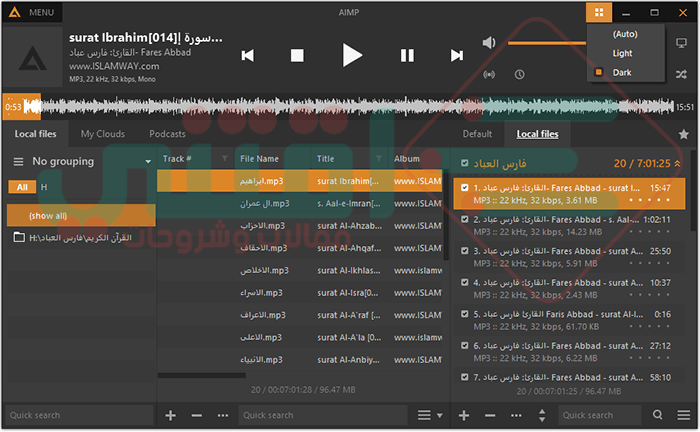The width and height of the screenshot is (700, 432).
Task: Rate track 1 using rating dots
Action: [x=650, y=200]
